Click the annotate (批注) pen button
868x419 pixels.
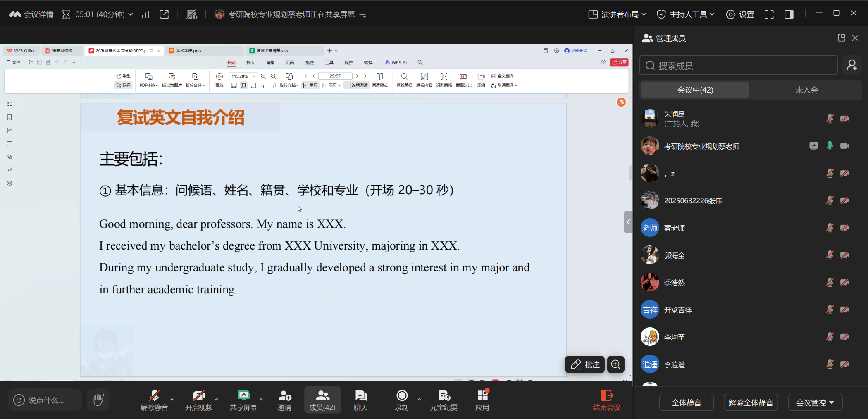[584, 364]
